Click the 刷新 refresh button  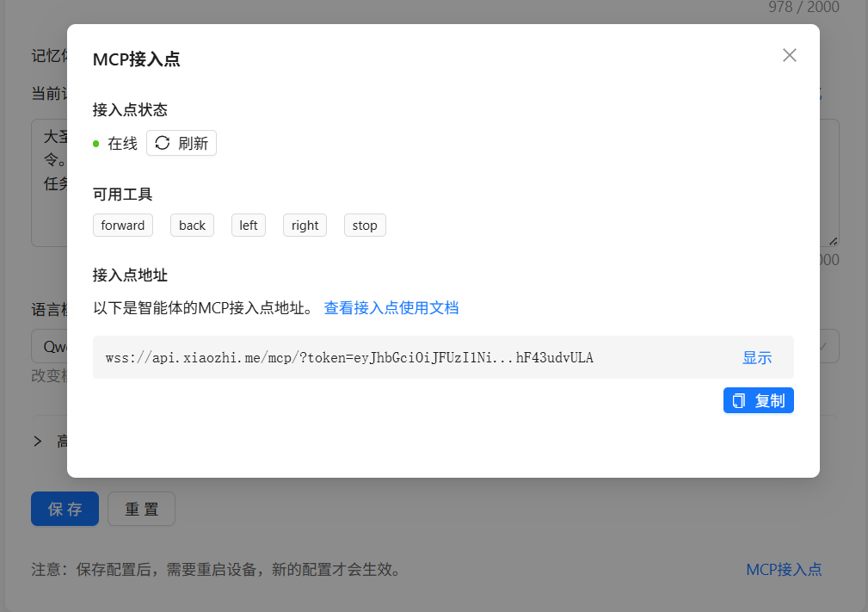(182, 144)
